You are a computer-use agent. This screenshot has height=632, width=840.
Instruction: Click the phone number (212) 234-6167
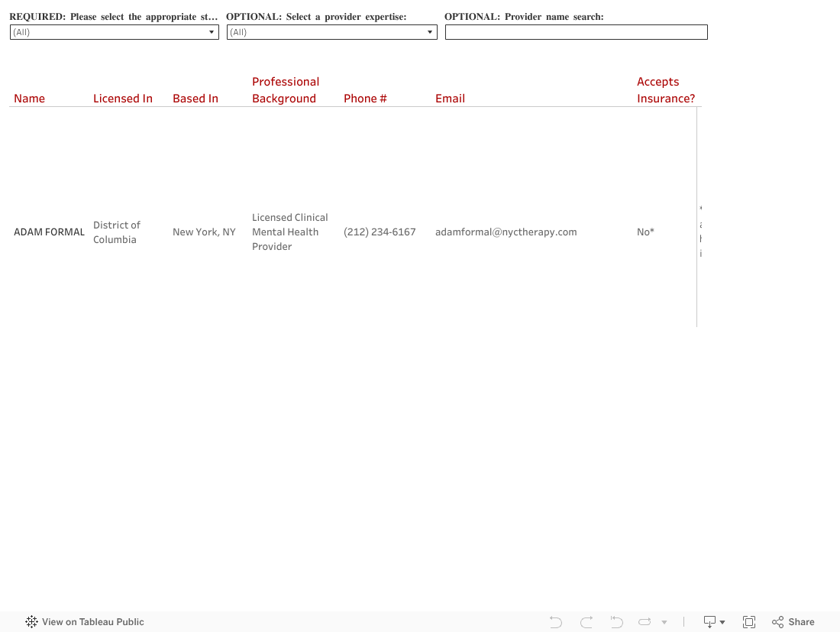click(380, 232)
